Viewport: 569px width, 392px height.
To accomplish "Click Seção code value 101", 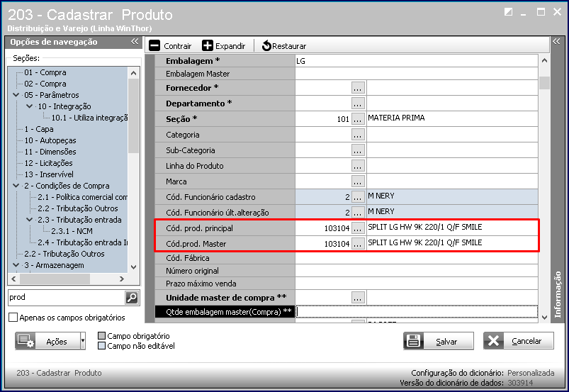I will point(343,119).
